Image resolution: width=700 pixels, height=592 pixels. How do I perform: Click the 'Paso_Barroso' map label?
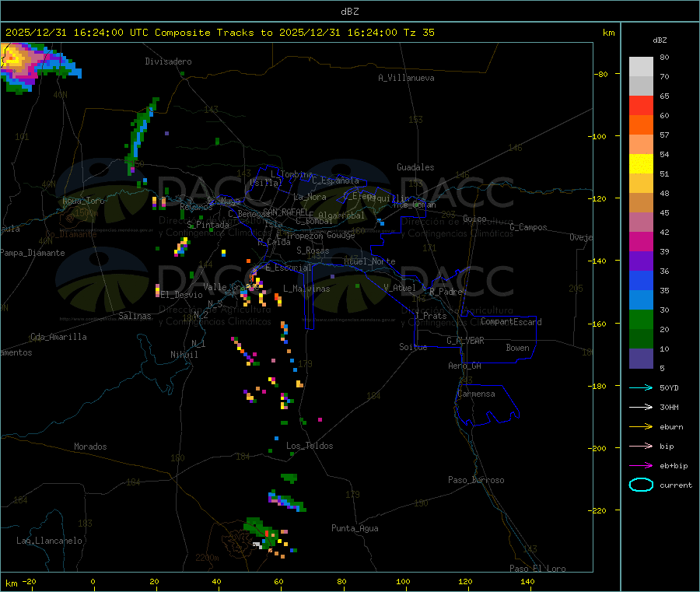(476, 480)
